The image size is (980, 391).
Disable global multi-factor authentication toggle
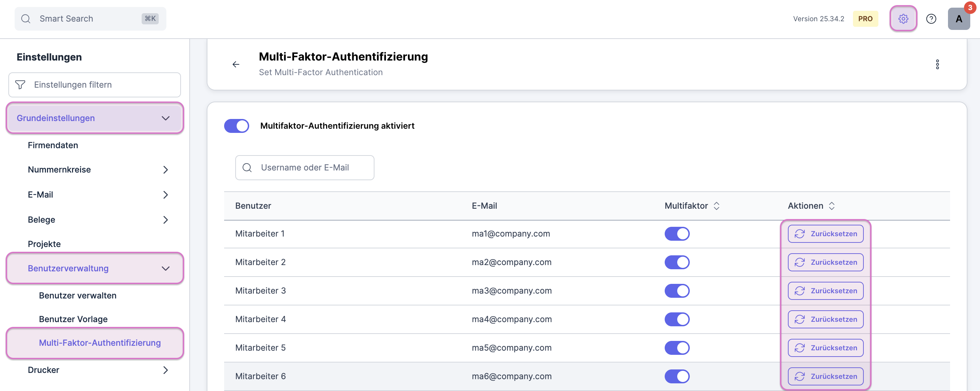(x=236, y=126)
